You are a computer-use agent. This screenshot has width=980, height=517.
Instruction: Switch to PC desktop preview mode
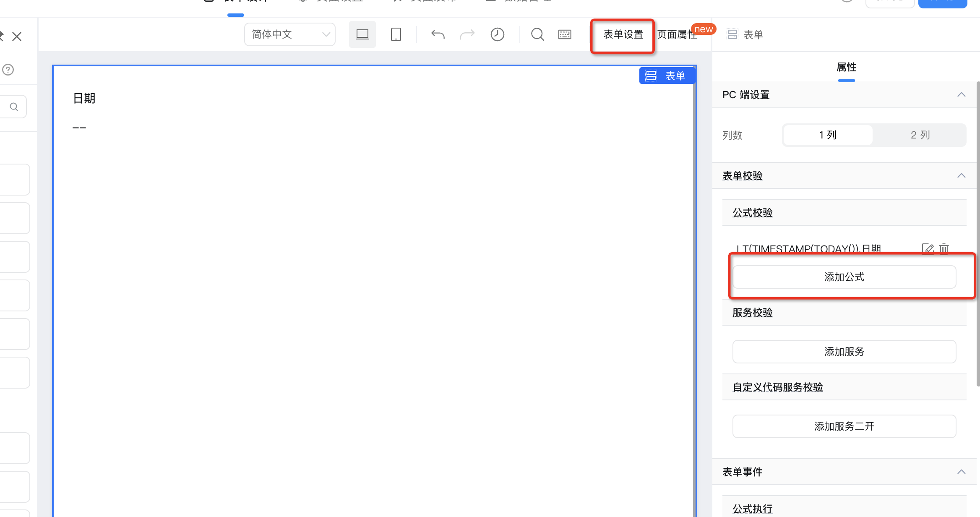click(x=362, y=34)
